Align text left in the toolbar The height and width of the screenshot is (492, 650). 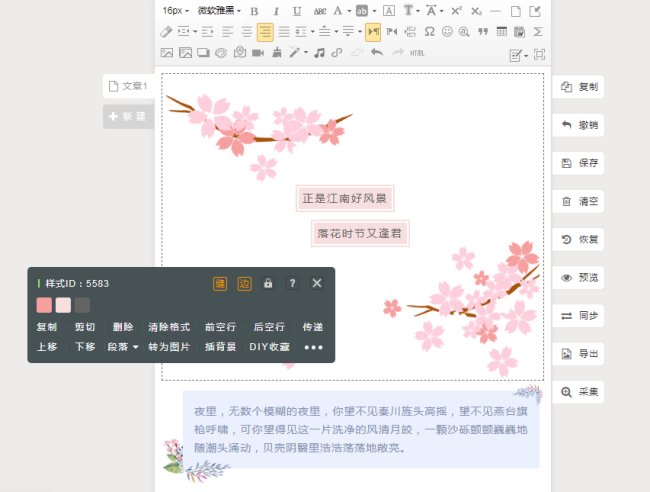[228, 32]
